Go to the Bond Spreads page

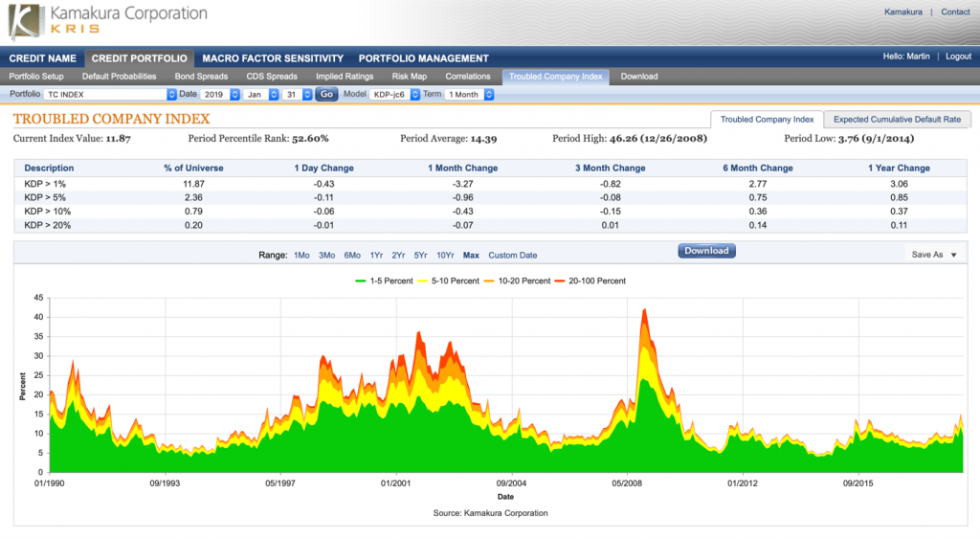[x=201, y=77]
